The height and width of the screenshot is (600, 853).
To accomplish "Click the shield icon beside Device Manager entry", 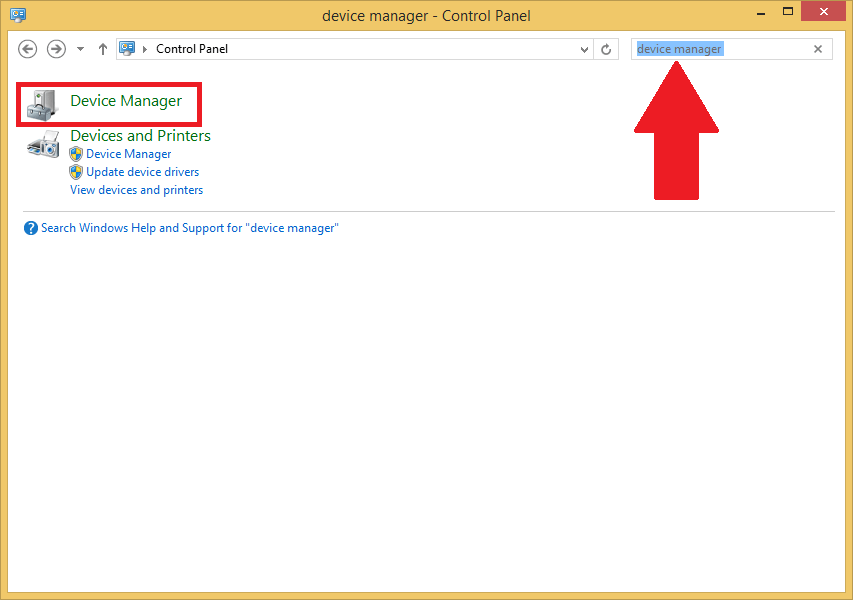I will pos(77,153).
